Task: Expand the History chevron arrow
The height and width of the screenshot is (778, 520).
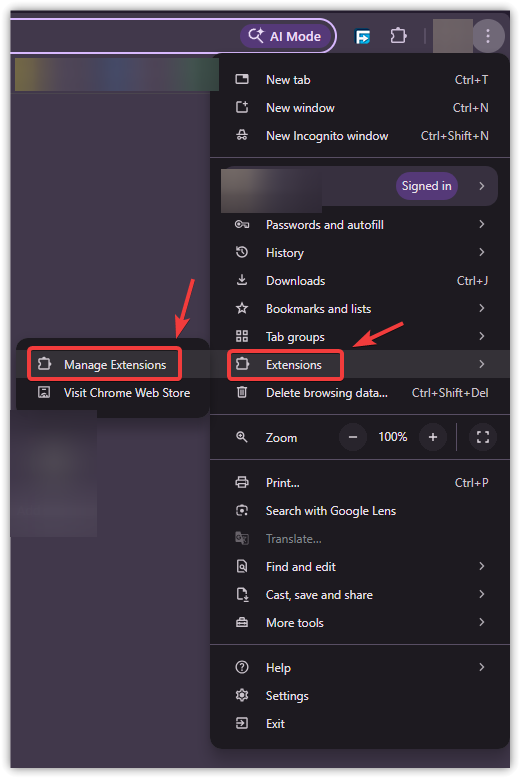Action: pyautogui.click(x=482, y=252)
